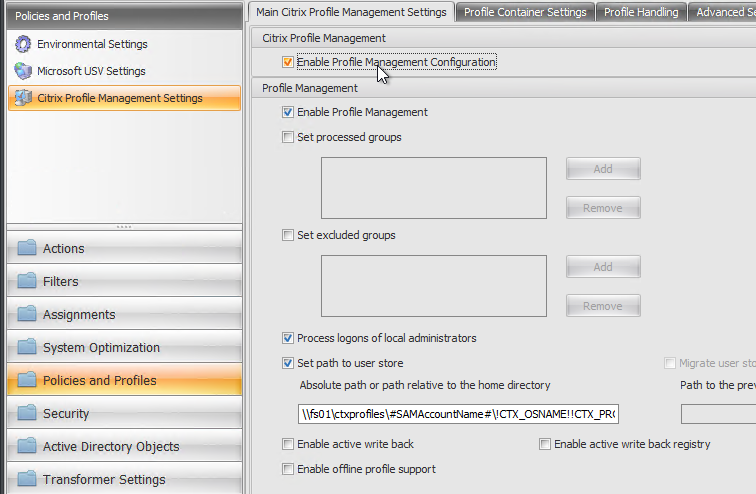The image size is (756, 494).
Task: Open the Actions navigation section
Action: 124,248
